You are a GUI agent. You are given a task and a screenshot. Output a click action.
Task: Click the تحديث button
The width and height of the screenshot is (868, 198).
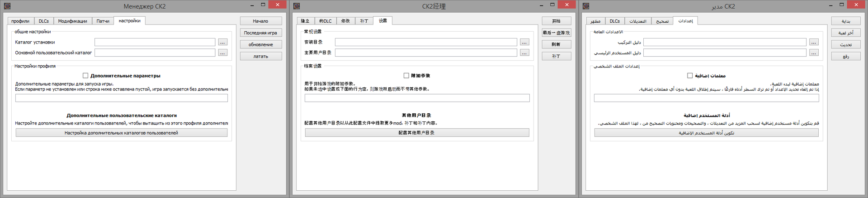[846, 44]
